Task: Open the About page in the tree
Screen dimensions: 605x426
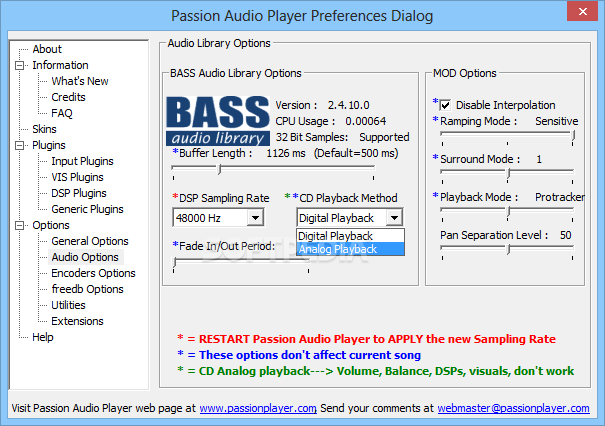Action: (x=47, y=49)
